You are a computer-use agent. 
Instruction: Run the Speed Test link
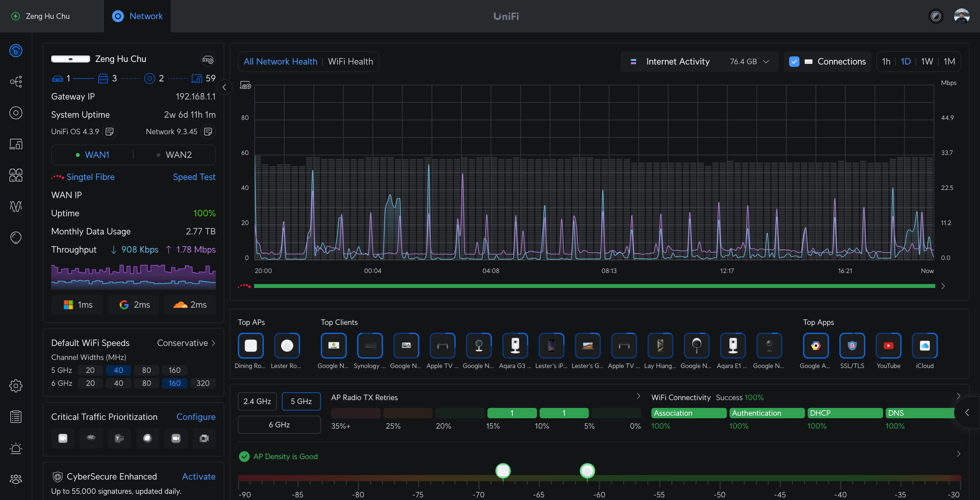194,177
